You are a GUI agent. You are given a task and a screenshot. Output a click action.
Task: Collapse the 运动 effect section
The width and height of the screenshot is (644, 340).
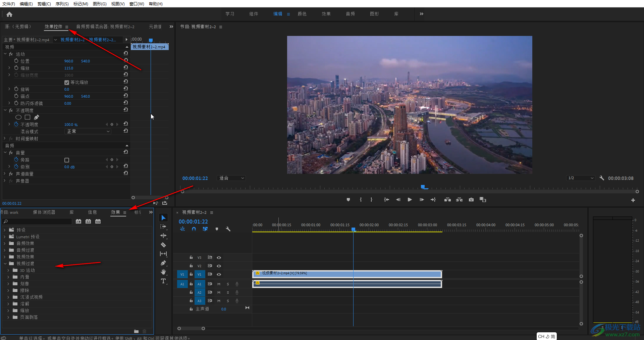5,54
